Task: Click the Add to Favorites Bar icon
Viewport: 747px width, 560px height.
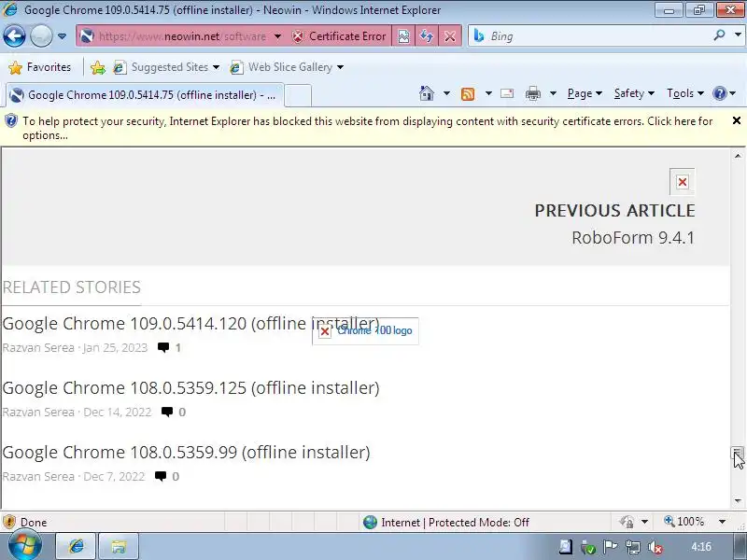Action: (x=98, y=67)
